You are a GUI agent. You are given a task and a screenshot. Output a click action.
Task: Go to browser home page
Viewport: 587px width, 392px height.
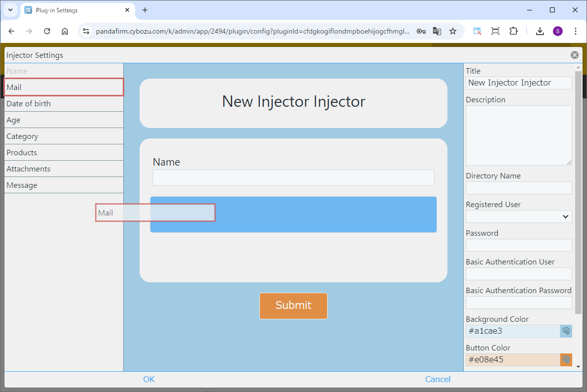tap(65, 31)
